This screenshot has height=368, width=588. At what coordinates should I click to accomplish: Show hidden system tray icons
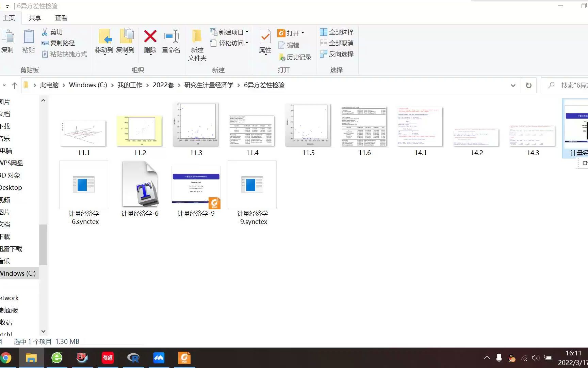point(487,358)
